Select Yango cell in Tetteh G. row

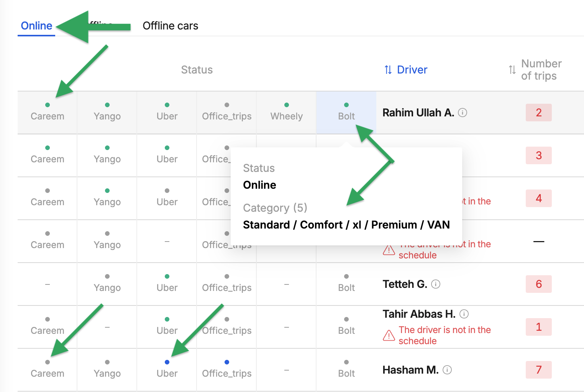coord(107,284)
